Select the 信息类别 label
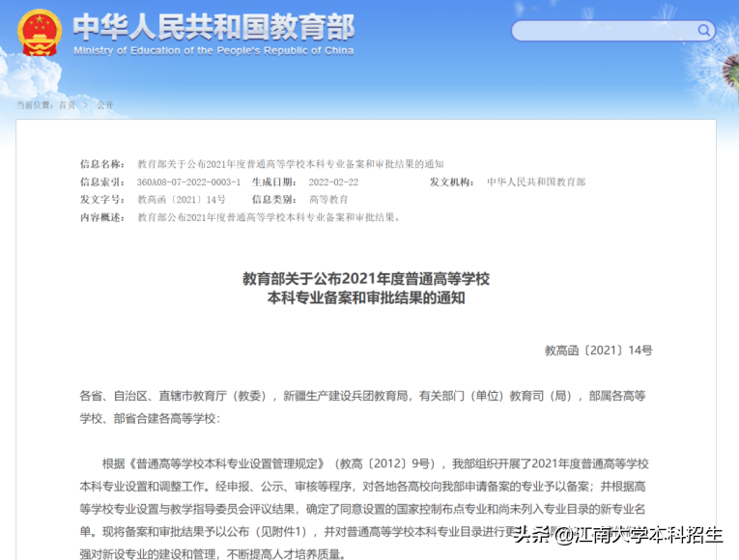The height and width of the screenshot is (560, 739). (x=273, y=200)
